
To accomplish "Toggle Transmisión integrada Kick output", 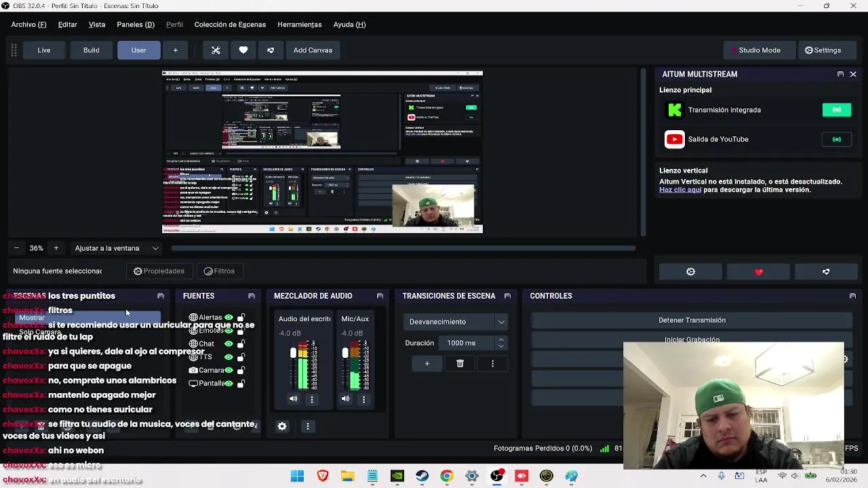I will tap(837, 110).
